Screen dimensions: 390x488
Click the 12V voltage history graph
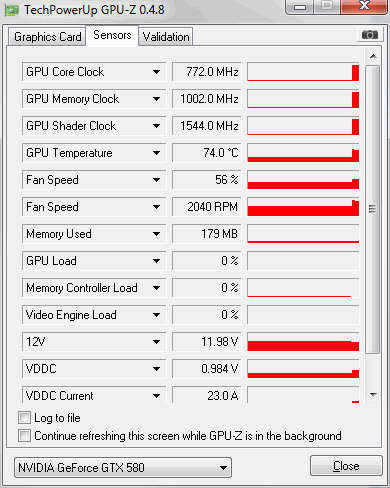coord(303,342)
